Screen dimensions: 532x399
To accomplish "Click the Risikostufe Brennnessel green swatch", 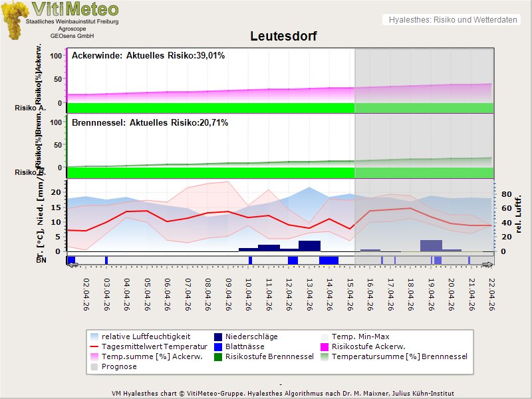I will tap(218, 357).
